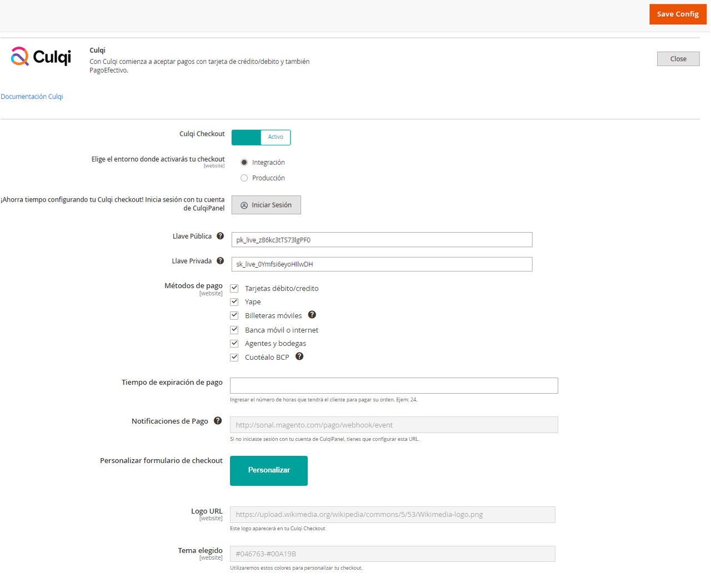Uncheck Agentes y bodegas
Viewport: 711px width, 588px height.
(x=234, y=344)
